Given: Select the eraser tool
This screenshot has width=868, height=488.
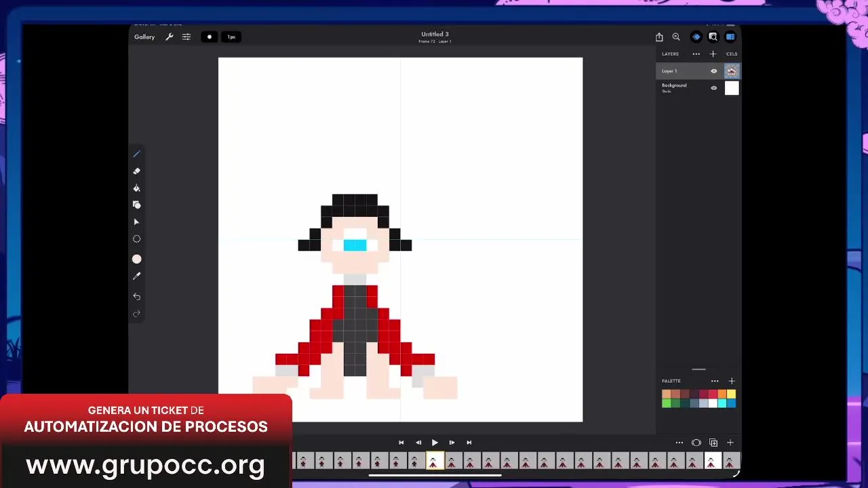Looking at the screenshot, I should click(136, 171).
